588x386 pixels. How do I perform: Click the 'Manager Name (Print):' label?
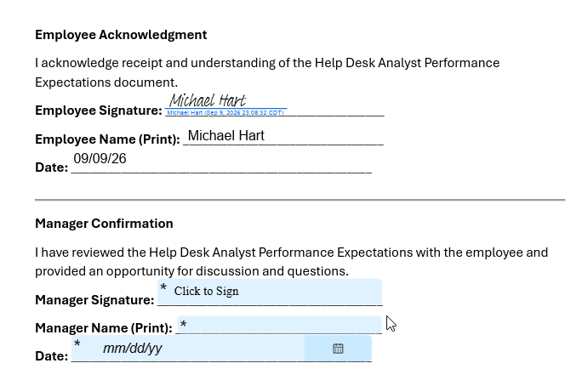(104, 328)
